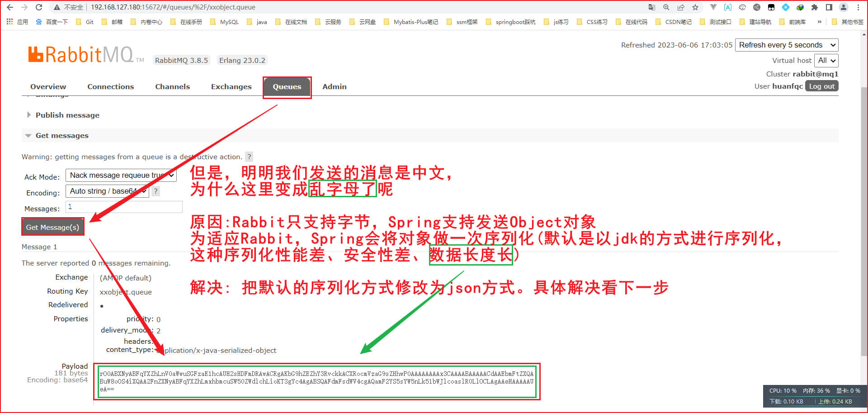Viewport: 868px width, 413px height.
Task: Click the RabbitMQ 3.8.5 version label
Action: click(x=181, y=61)
